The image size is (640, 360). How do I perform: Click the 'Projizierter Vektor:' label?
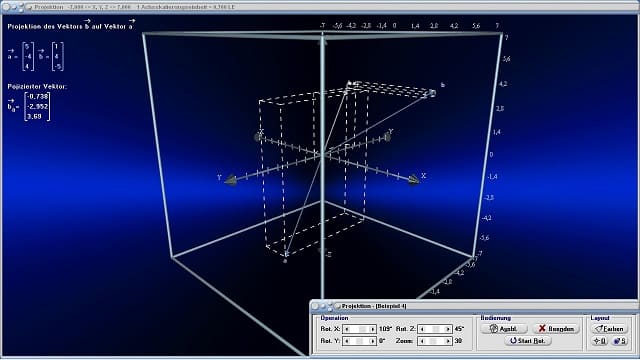click(x=37, y=87)
